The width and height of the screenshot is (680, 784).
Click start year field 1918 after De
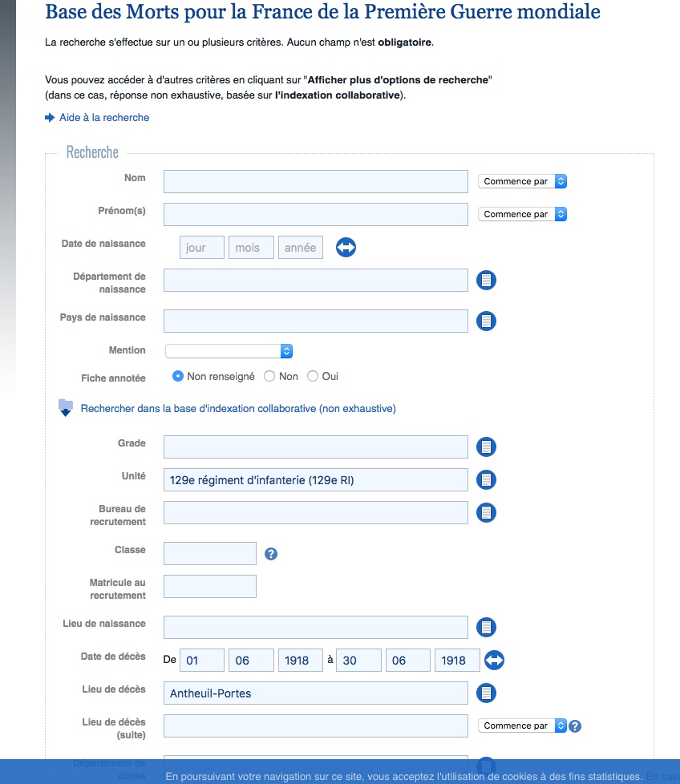coord(301,661)
